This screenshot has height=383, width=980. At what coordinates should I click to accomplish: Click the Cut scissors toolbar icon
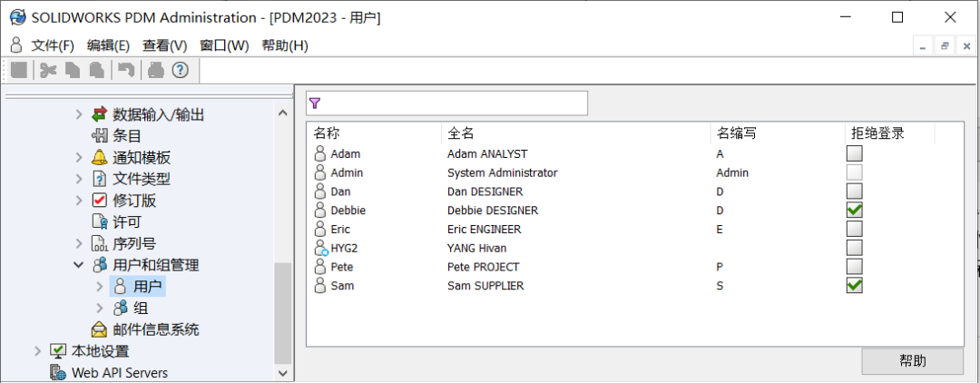(48, 70)
